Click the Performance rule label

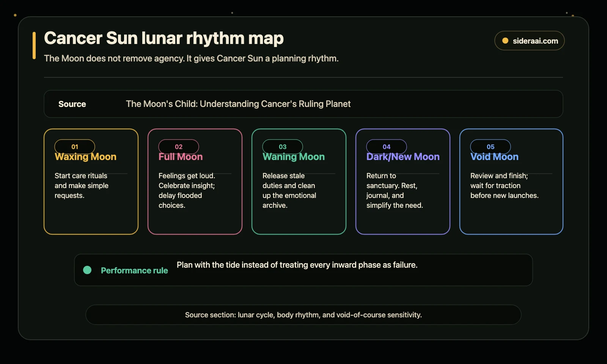coord(134,270)
